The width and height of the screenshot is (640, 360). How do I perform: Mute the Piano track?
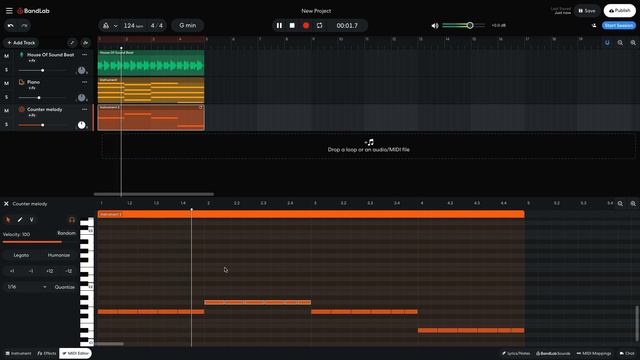click(6, 83)
